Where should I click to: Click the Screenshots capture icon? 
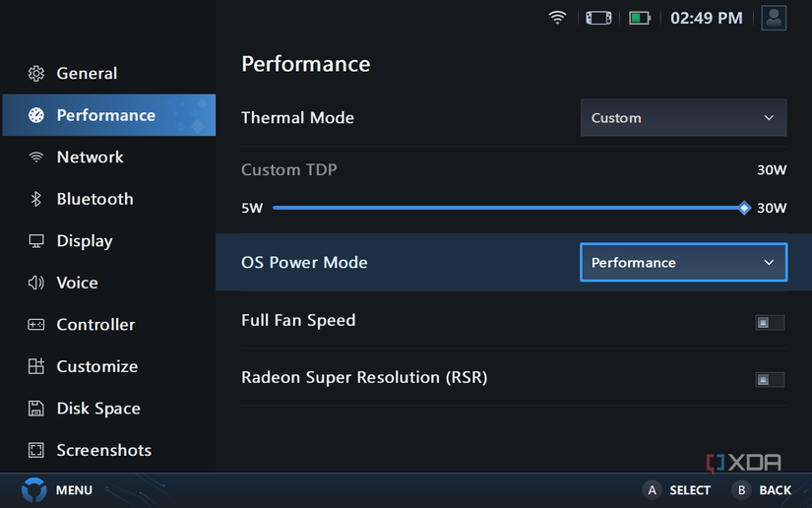tap(36, 450)
